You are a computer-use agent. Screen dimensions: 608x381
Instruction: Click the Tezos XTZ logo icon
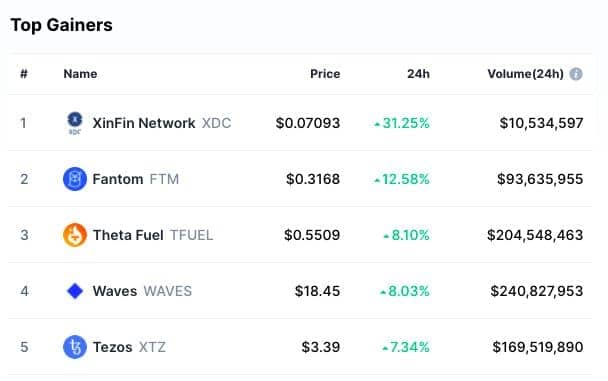coord(75,347)
